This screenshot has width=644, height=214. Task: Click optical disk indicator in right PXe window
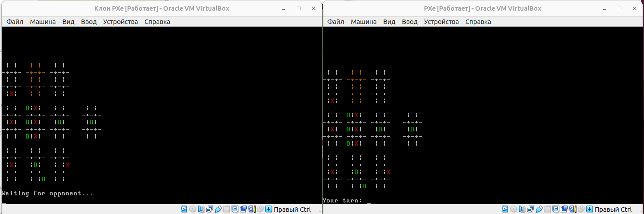click(x=513, y=209)
